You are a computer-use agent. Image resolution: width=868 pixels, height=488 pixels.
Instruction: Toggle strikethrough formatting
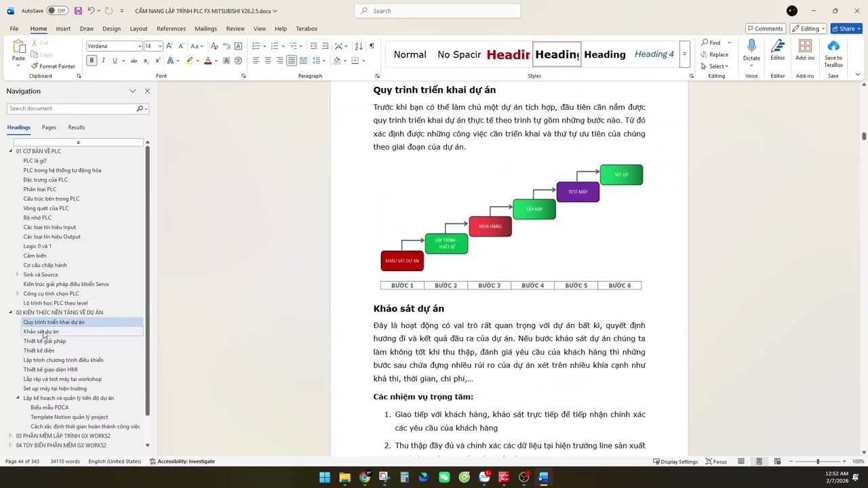[x=134, y=61]
